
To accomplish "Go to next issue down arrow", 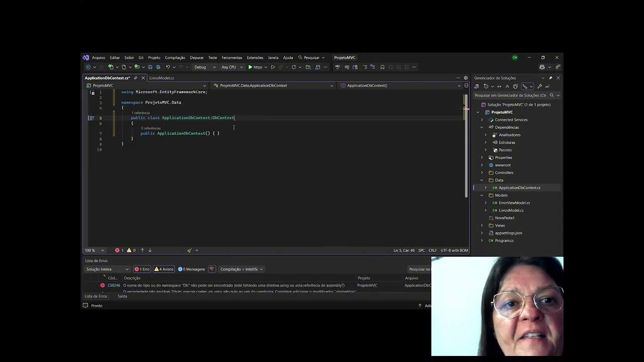I will (x=149, y=250).
